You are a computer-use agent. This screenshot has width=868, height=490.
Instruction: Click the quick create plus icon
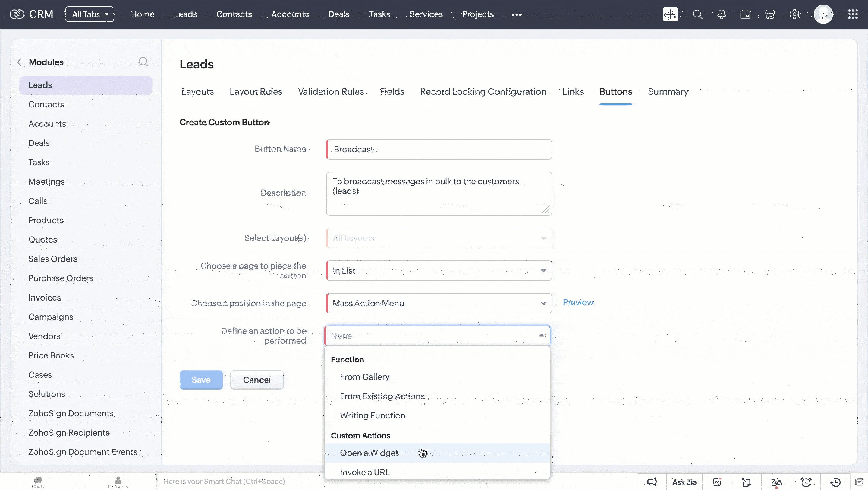670,14
